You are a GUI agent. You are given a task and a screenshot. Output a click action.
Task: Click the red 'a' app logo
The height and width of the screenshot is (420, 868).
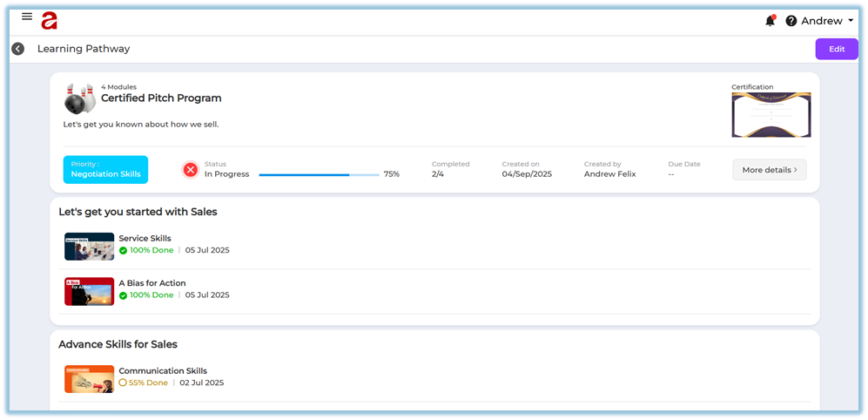pos(50,20)
